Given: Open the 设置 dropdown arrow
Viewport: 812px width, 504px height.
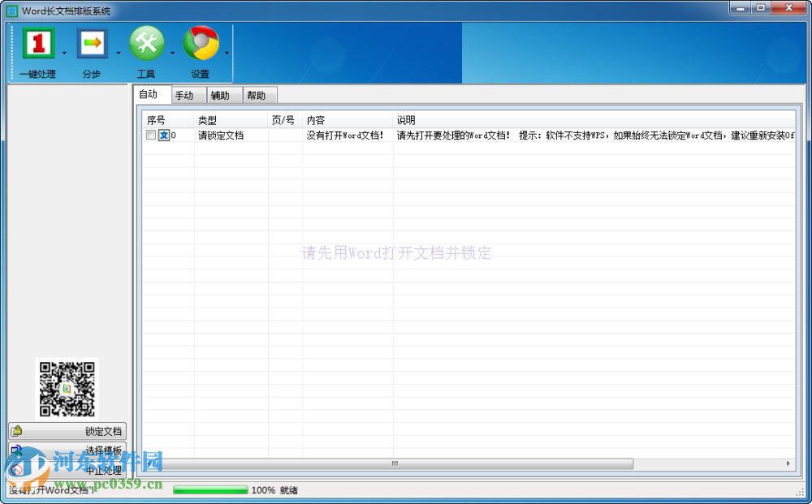Looking at the screenshot, I should tap(227, 53).
